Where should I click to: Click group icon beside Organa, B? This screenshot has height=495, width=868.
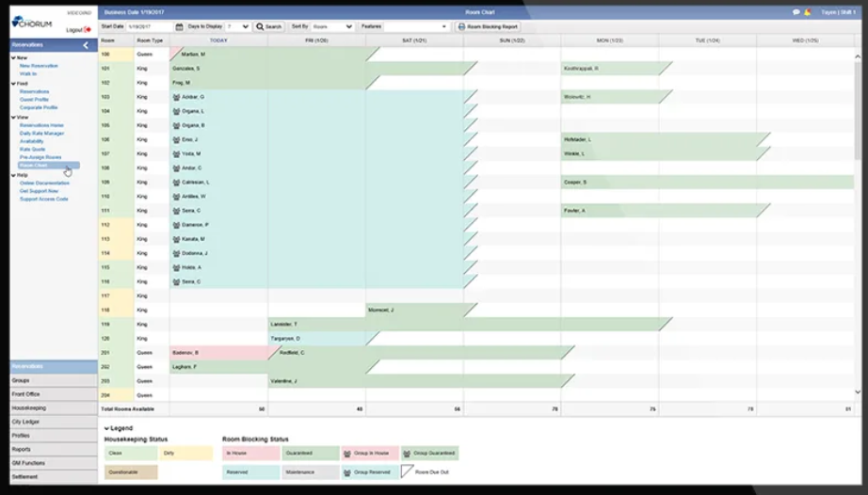point(177,125)
